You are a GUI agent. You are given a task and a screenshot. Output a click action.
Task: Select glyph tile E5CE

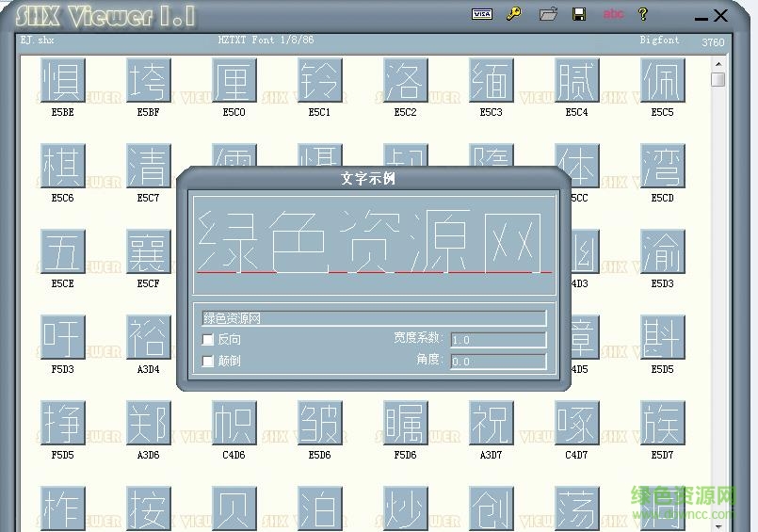tap(63, 251)
